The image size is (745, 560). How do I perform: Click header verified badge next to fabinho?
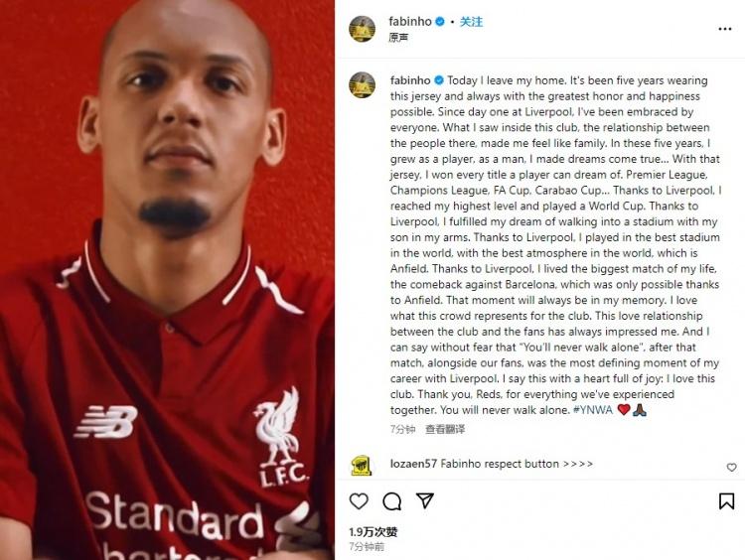point(440,22)
